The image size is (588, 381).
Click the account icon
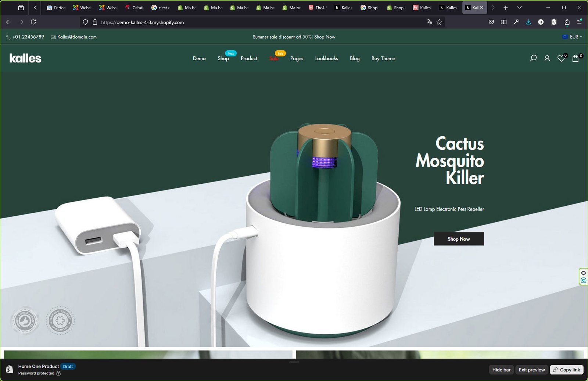tap(547, 58)
